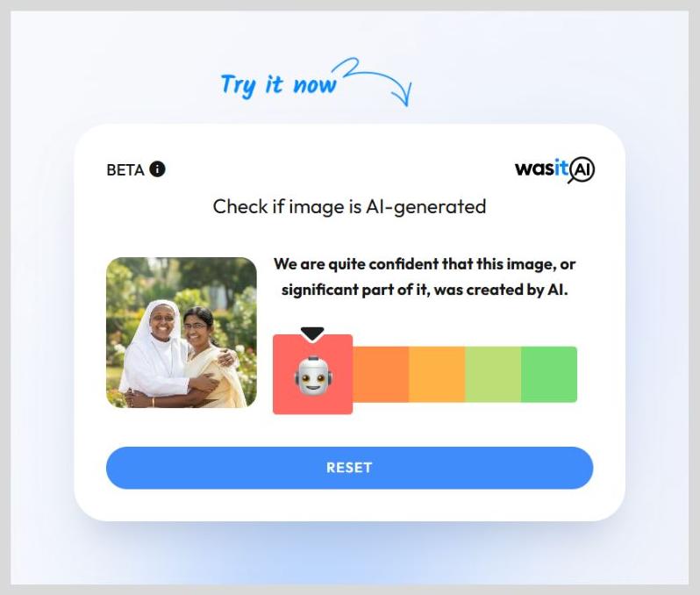Viewport: 700px width, 595px height.
Task: Click the 'Try it now' handwritten text
Action: coord(278,85)
